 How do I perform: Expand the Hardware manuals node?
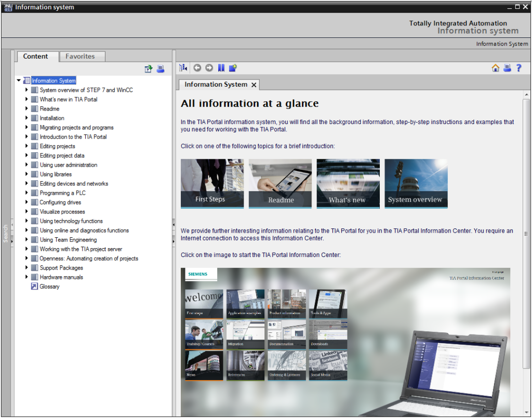(27, 277)
